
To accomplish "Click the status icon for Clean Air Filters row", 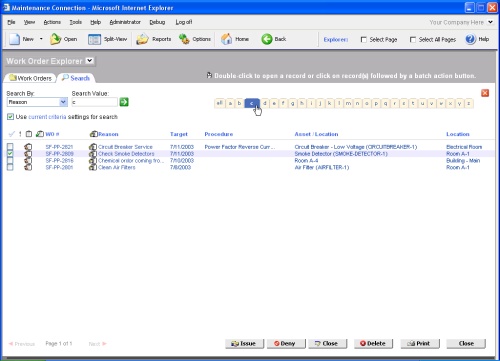I will [x=28, y=167].
